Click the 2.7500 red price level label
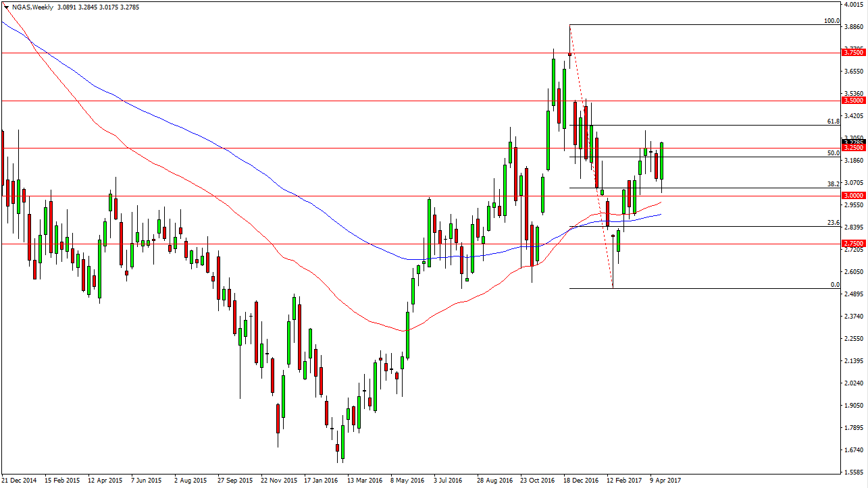 (x=854, y=244)
